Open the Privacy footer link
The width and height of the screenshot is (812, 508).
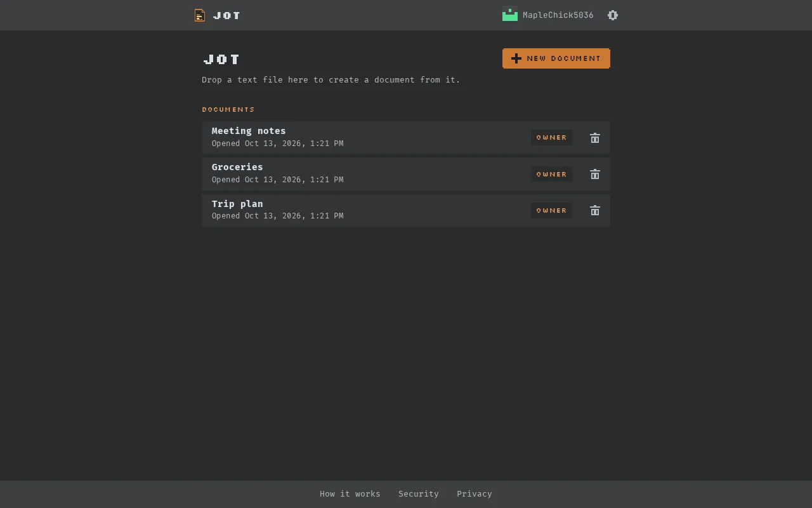pos(475,494)
